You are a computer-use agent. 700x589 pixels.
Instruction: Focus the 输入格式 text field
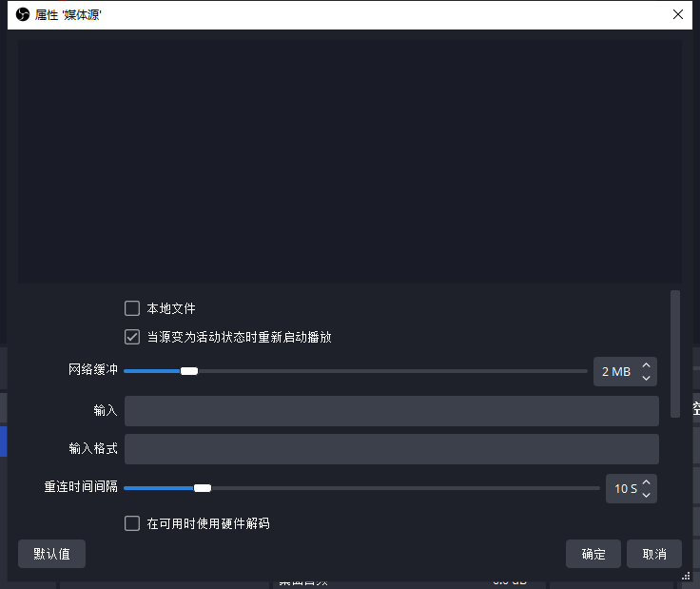pos(391,449)
